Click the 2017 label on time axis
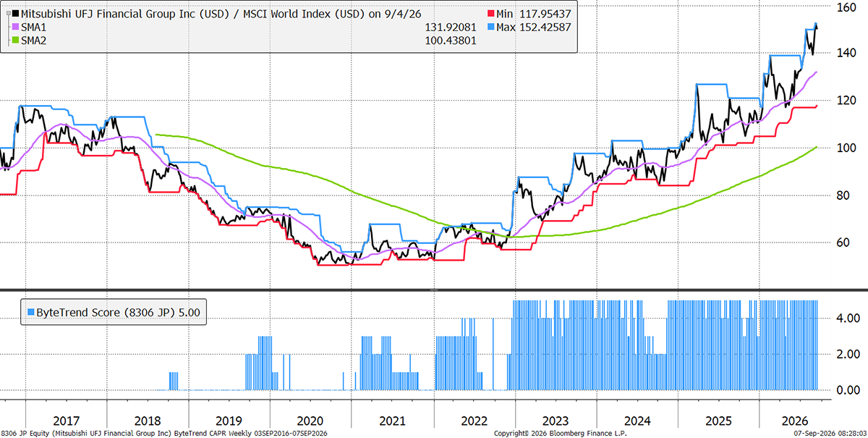868x438 pixels. (66, 419)
